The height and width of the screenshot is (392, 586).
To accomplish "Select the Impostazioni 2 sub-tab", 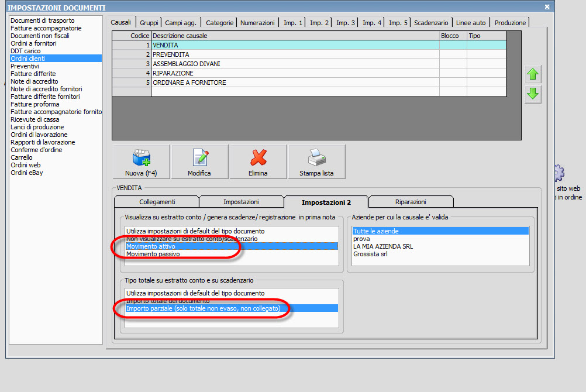I will click(326, 202).
